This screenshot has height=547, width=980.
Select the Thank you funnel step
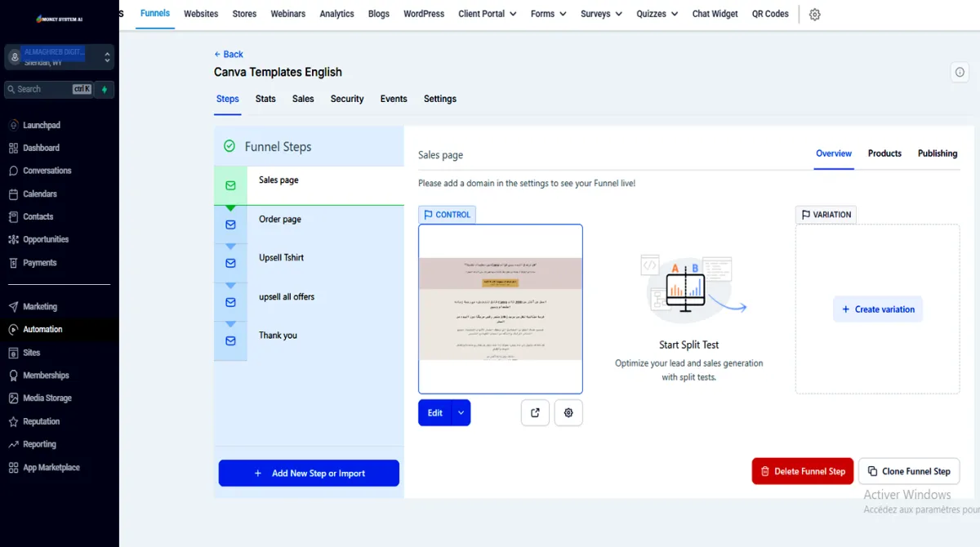tap(309, 340)
